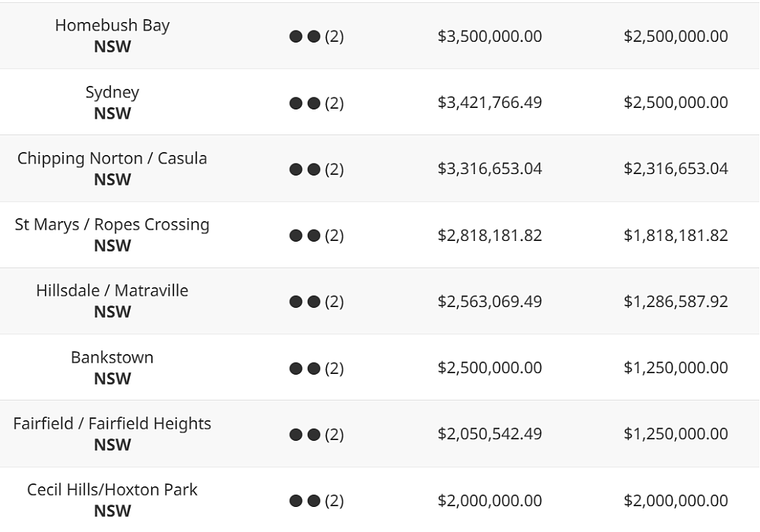Open Chipping Norton / Casula entry
The image size is (760, 532).
[112, 158]
